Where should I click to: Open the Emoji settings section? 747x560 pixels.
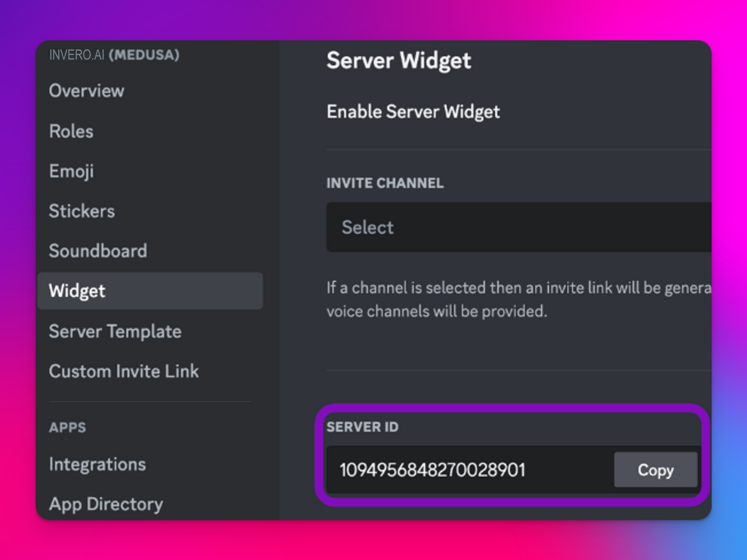coord(71,171)
